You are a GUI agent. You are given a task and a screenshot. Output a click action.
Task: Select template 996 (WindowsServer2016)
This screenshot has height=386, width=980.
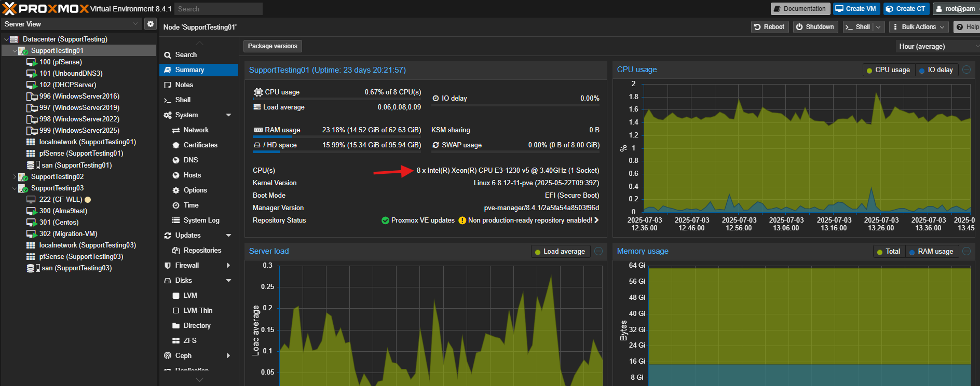pos(79,96)
